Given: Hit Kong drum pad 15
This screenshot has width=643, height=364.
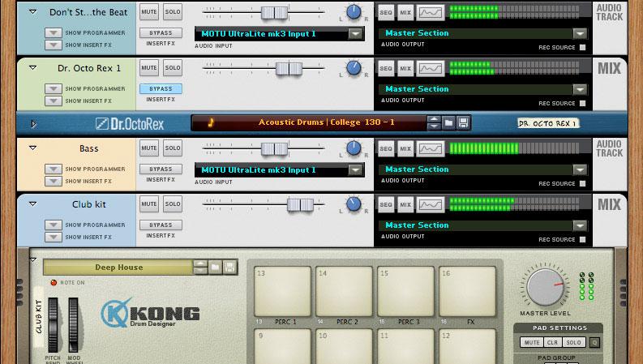Looking at the screenshot, I should (405, 292).
